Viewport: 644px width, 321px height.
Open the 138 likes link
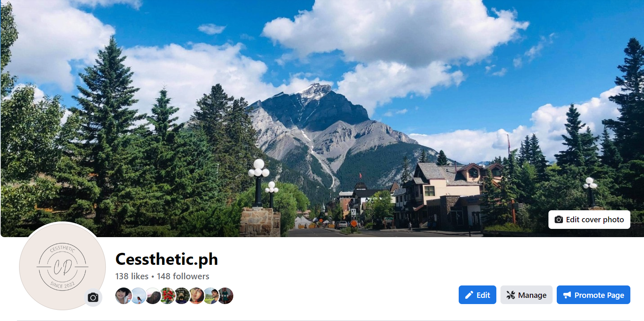point(132,276)
